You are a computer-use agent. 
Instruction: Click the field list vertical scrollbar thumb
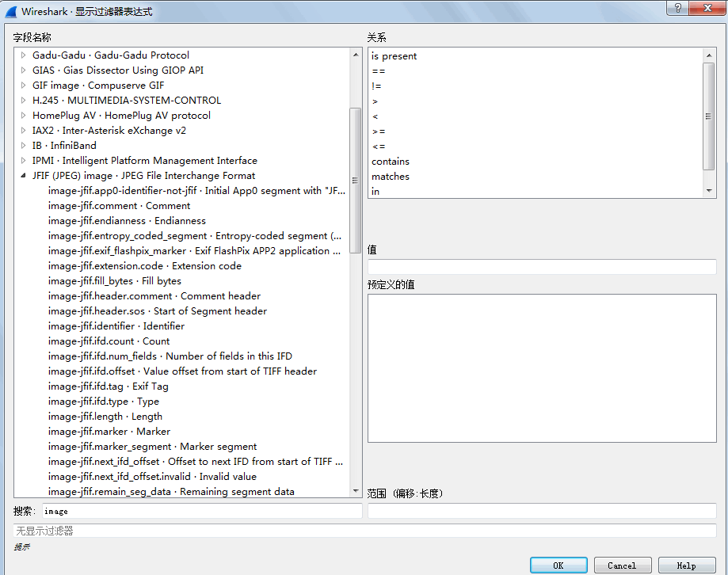(x=355, y=181)
